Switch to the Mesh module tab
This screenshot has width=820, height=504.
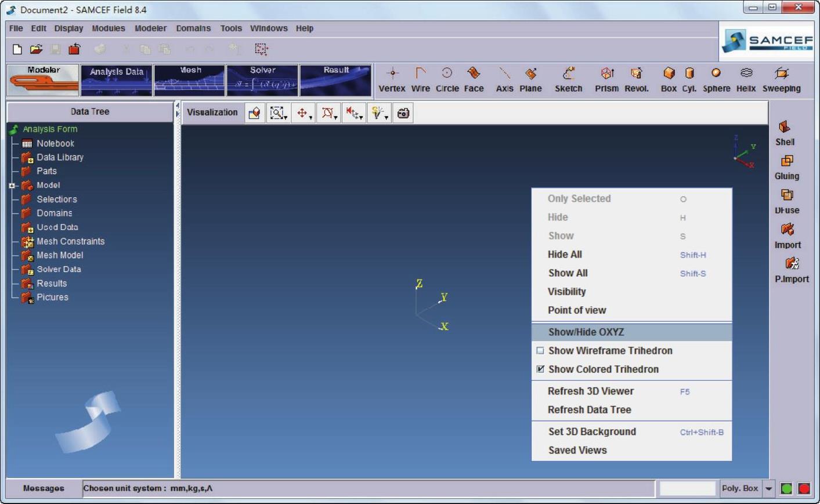[189, 80]
